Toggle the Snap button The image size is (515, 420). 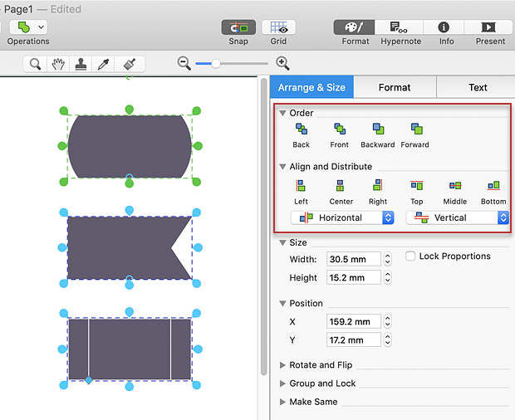pos(238,27)
